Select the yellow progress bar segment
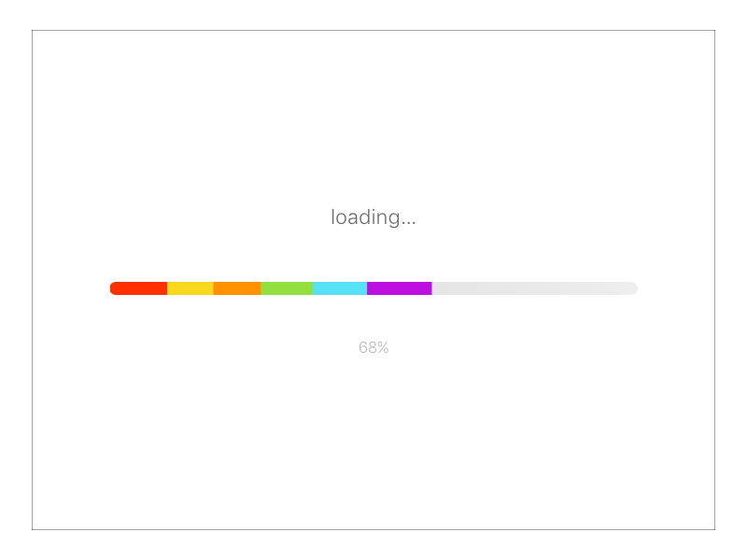This screenshot has width=747, height=560. click(190, 288)
